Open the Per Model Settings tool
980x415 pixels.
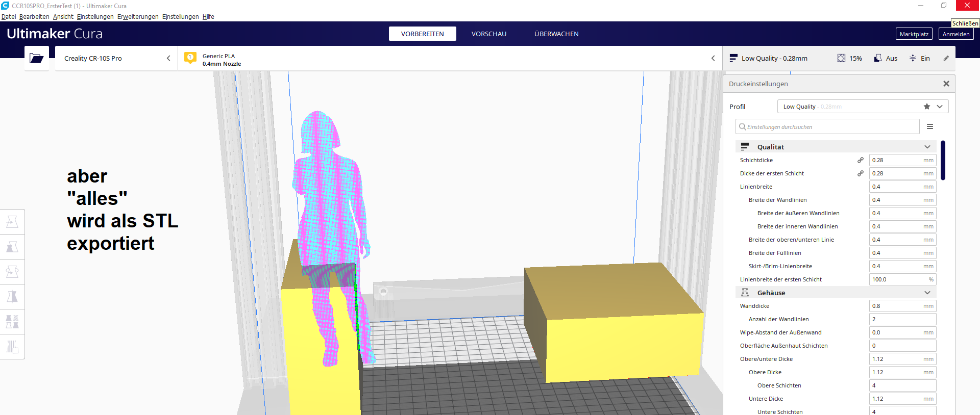click(x=12, y=322)
